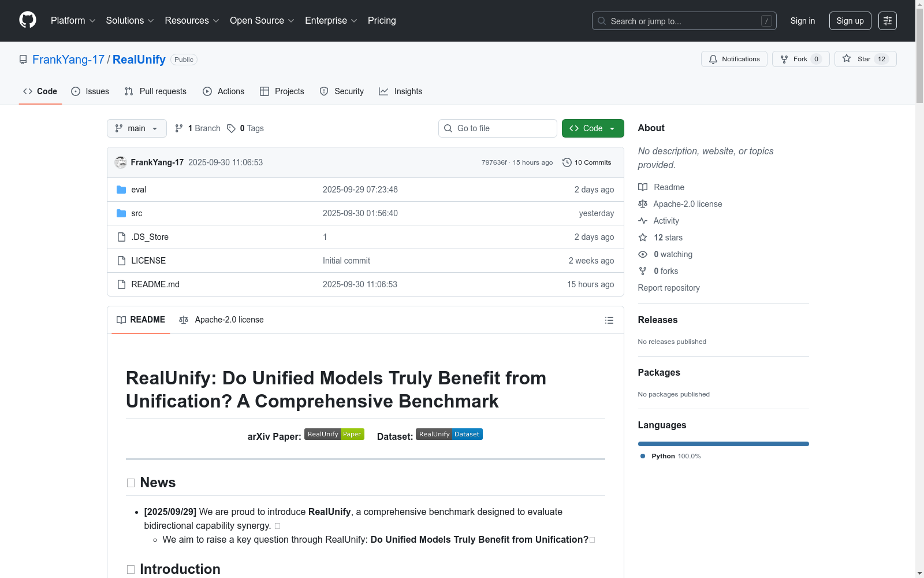Open the FrankYang-17 owner link
The height and width of the screenshot is (578, 924).
[x=68, y=60]
